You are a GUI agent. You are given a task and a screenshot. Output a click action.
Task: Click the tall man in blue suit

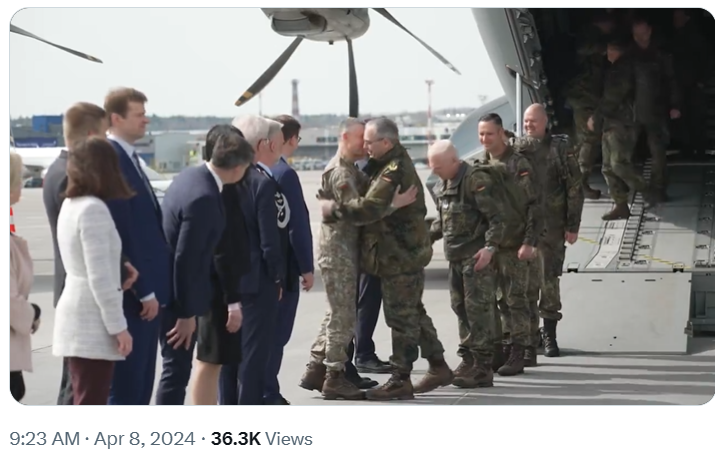point(135,242)
